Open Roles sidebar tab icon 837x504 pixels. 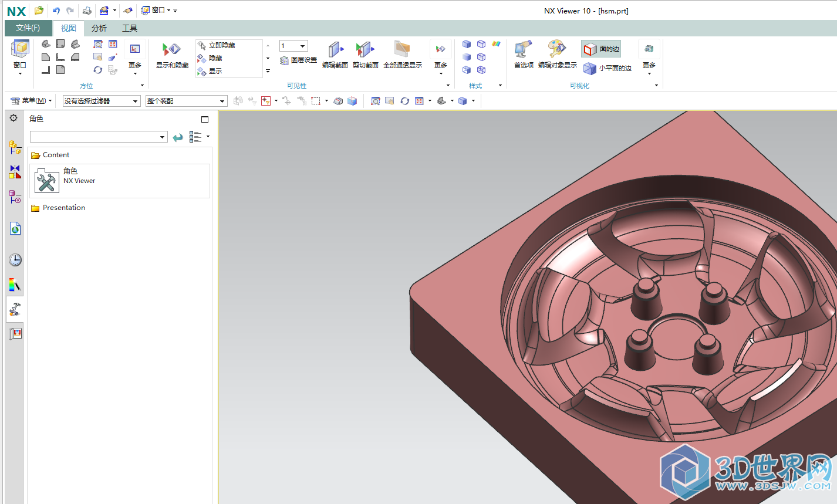(x=15, y=309)
